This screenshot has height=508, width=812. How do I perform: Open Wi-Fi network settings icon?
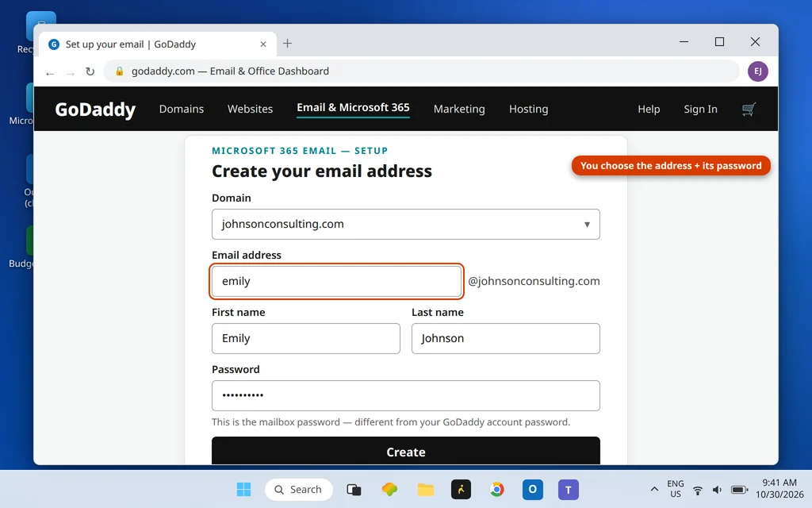click(x=698, y=490)
